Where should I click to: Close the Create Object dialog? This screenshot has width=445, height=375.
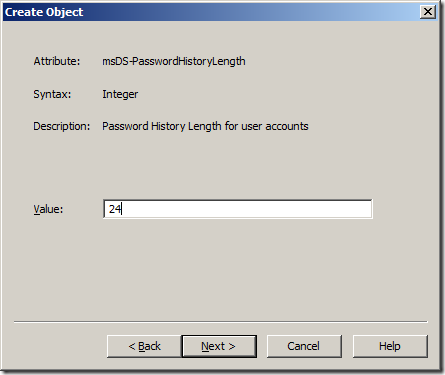click(428, 12)
